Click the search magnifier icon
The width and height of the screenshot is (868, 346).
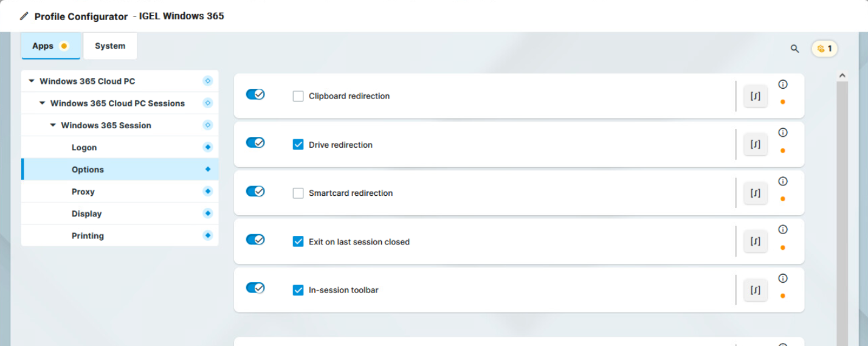(794, 49)
